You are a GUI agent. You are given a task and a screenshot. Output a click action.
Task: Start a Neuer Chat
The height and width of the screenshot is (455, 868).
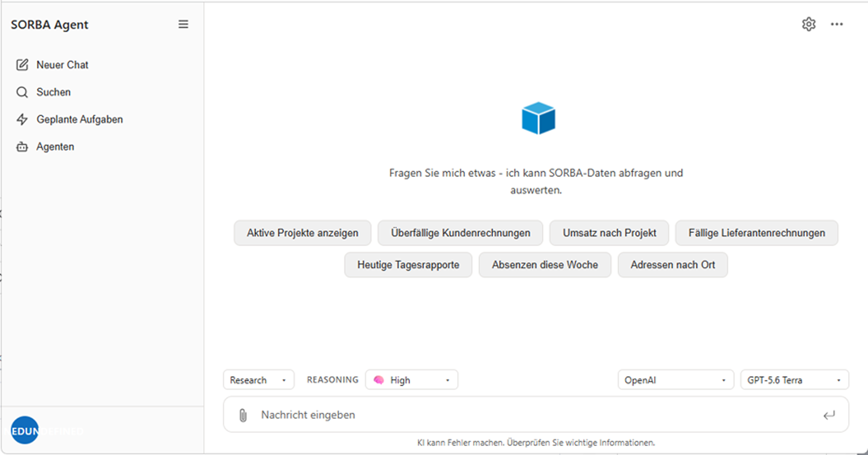(x=63, y=65)
